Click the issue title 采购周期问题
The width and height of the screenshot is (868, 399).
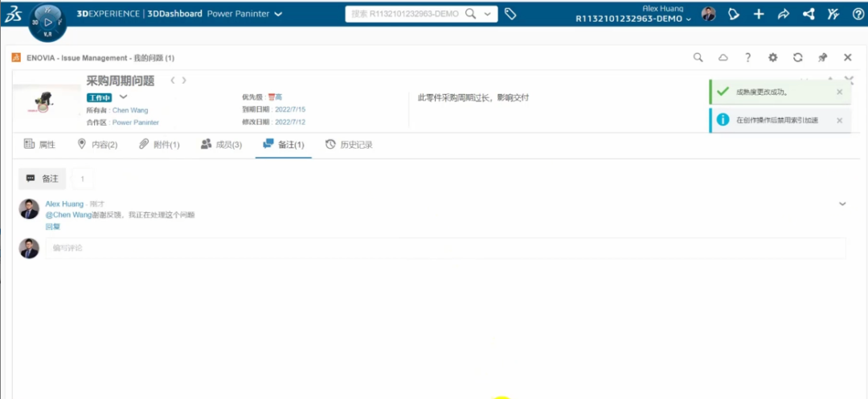point(120,80)
